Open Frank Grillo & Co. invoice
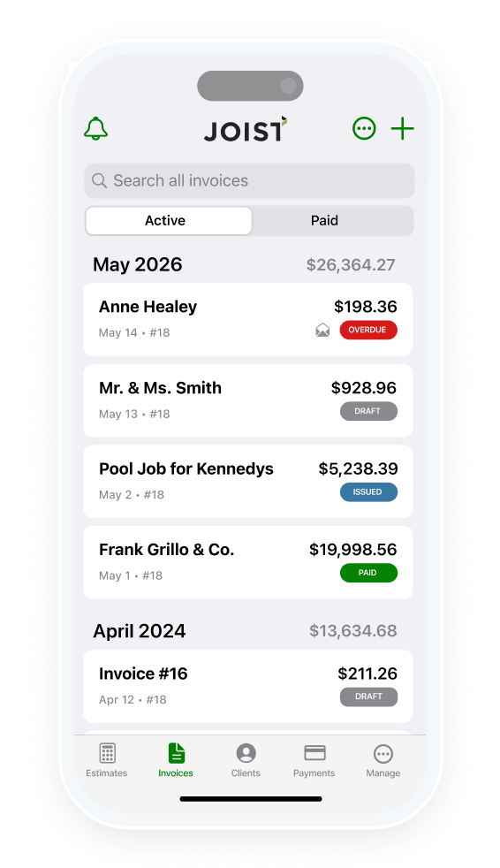The height and width of the screenshot is (868, 500). click(247, 562)
